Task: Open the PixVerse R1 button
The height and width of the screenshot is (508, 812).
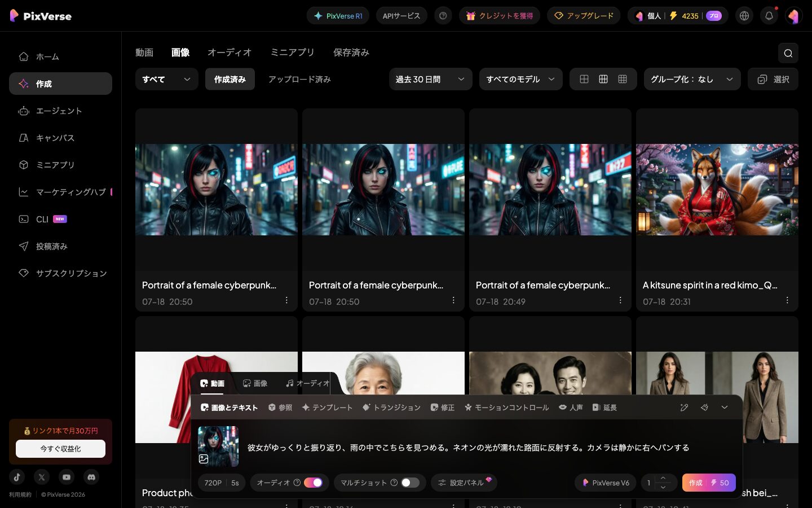Action: coord(338,16)
